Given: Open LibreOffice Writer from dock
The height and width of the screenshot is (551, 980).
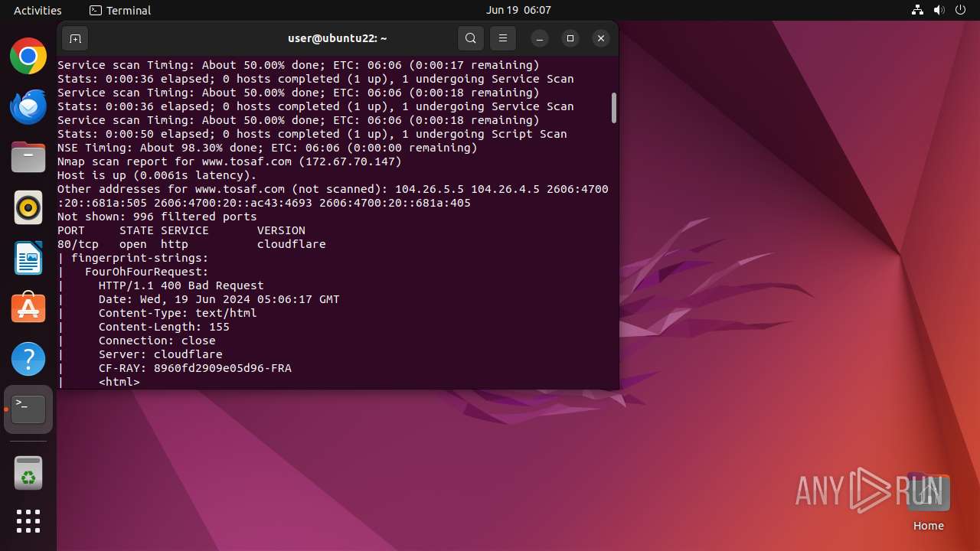Looking at the screenshot, I should [x=28, y=258].
